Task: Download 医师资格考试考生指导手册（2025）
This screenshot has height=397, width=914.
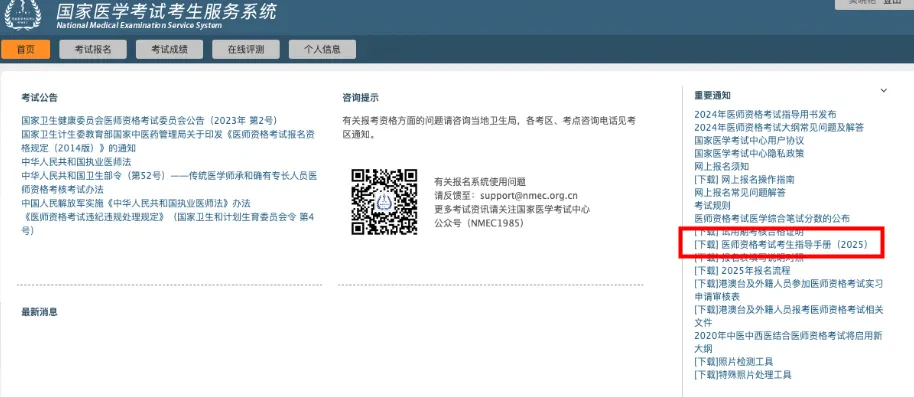Action: point(781,245)
